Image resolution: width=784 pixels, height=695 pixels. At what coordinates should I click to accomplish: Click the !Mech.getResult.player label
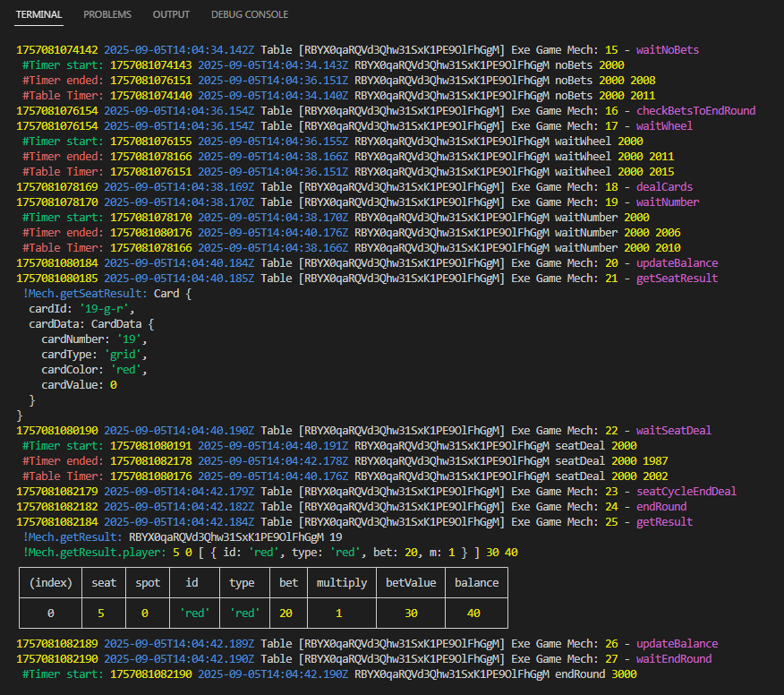(97, 553)
